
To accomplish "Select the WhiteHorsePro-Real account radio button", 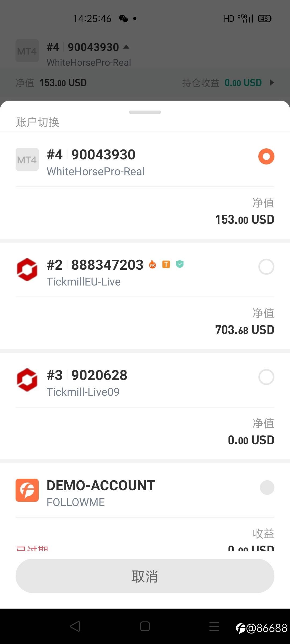I will tap(266, 156).
